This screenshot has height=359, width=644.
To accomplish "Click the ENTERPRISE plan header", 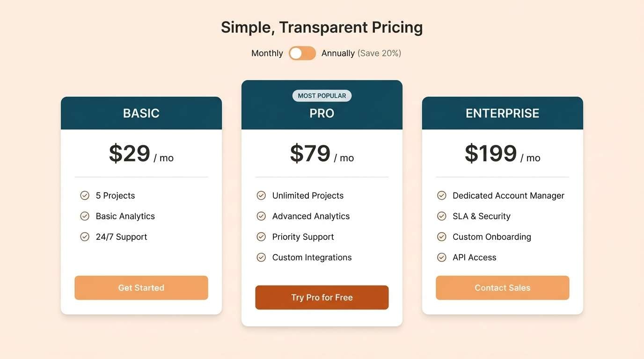I will coord(502,113).
